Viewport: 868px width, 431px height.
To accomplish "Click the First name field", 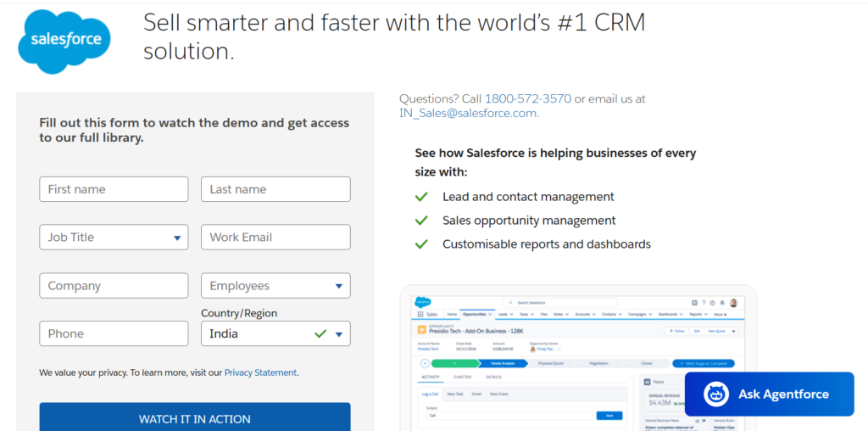I will (x=114, y=189).
